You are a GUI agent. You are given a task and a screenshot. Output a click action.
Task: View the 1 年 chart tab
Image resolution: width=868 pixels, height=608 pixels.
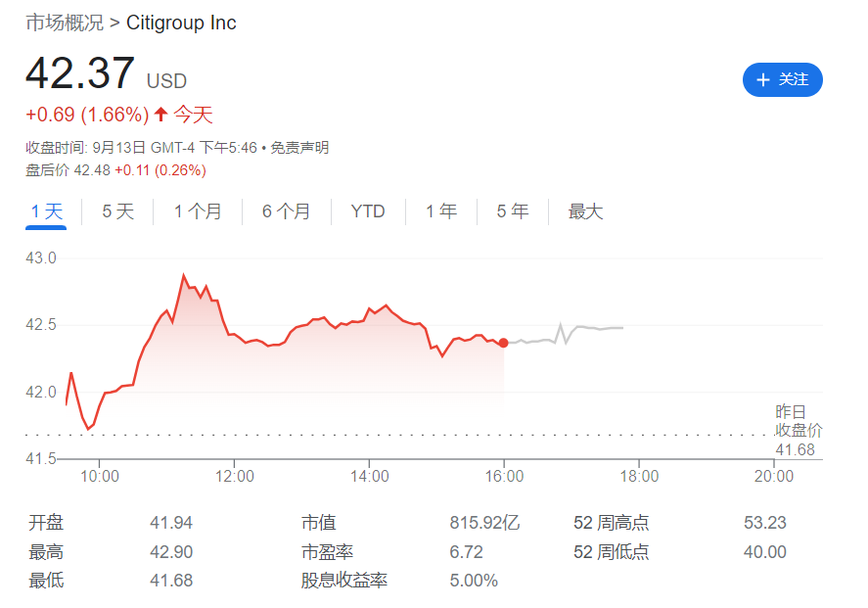click(440, 211)
